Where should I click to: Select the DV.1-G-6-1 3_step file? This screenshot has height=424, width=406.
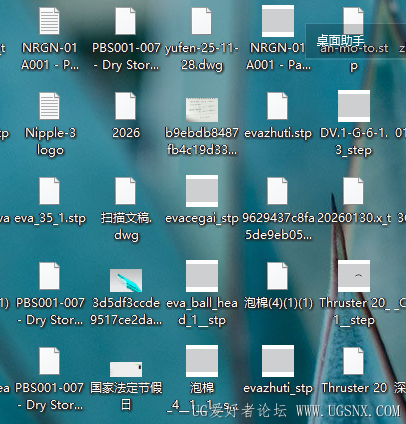pos(354,106)
